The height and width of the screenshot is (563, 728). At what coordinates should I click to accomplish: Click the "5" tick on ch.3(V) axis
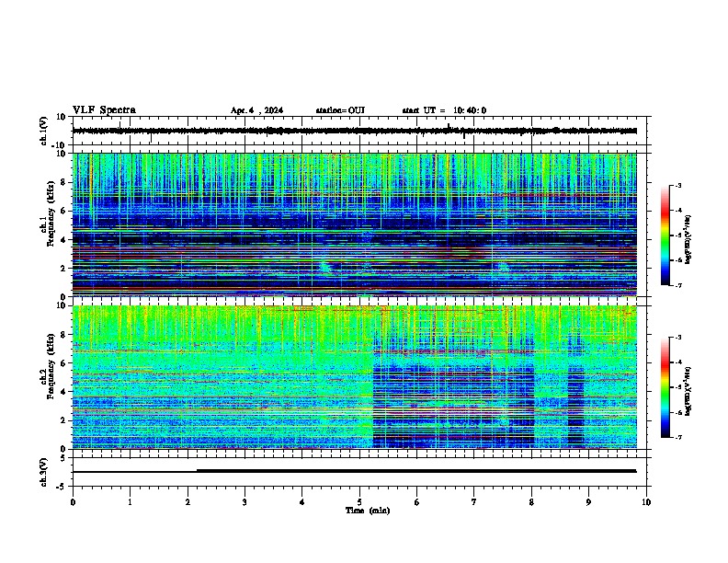[x=63, y=458]
